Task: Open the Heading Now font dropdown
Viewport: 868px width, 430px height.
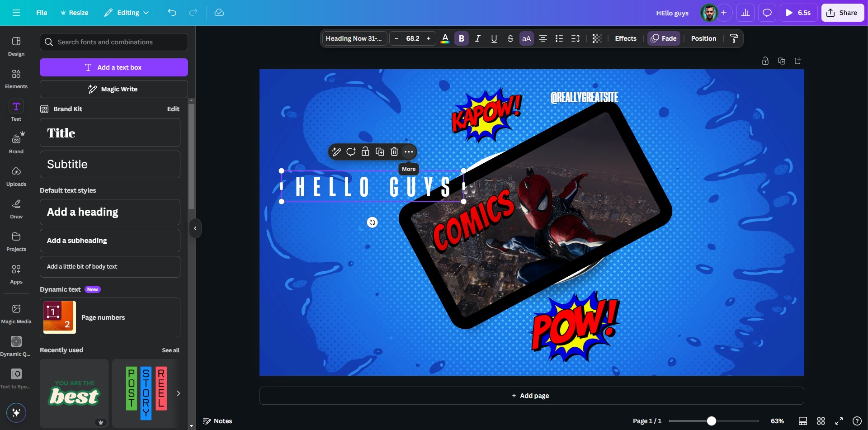Action: (x=354, y=38)
